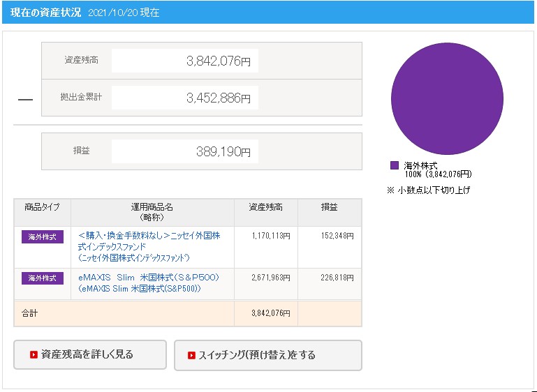Open the eMAXIS Slim 米国株式(S&P500) fund link
The width and height of the screenshot is (537, 392).
point(148,283)
